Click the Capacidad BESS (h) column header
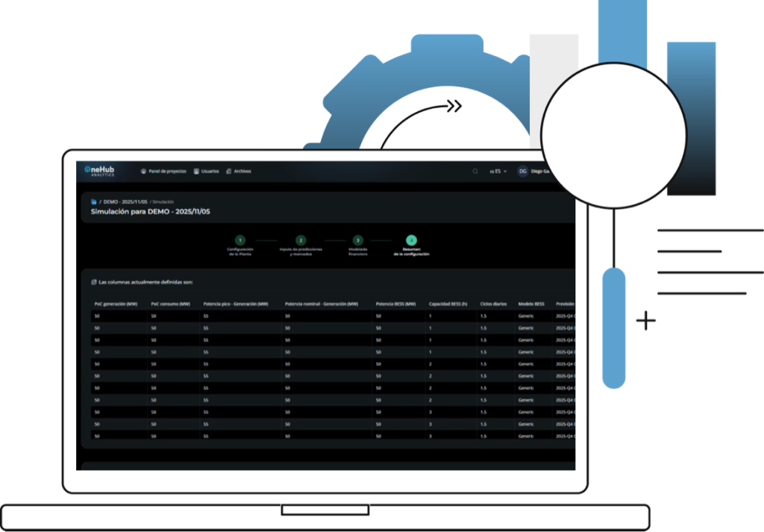 coord(448,304)
